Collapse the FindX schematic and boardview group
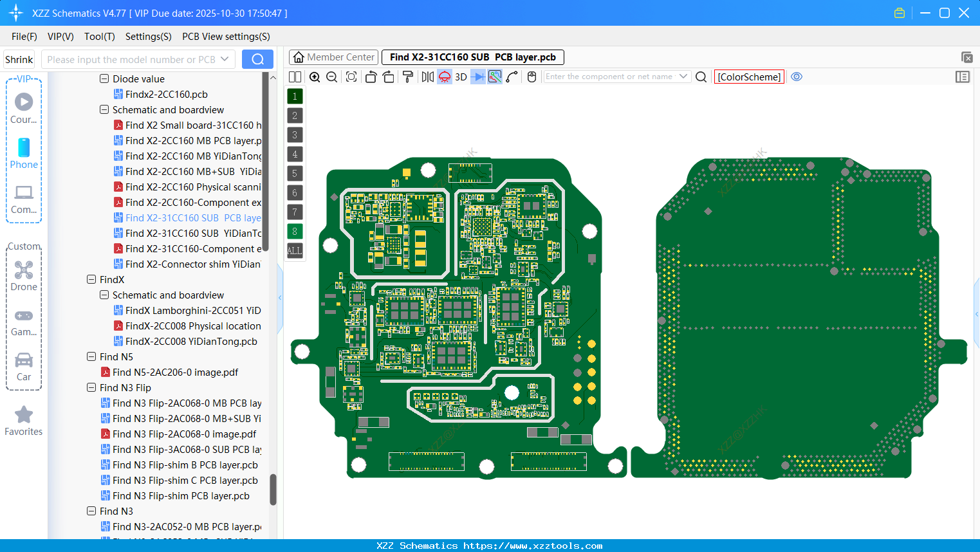The height and width of the screenshot is (552, 980). (x=104, y=295)
